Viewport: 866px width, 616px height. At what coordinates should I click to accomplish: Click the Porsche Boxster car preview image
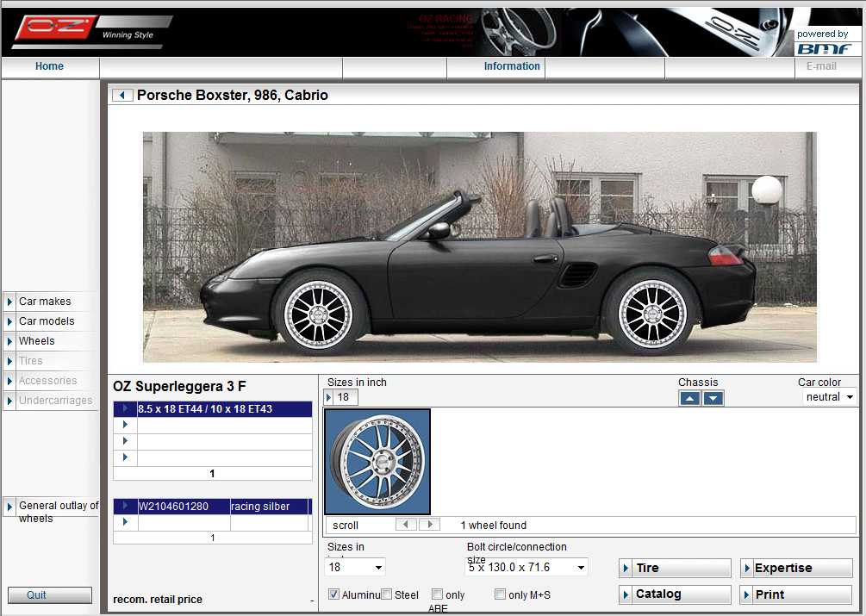[479, 246]
